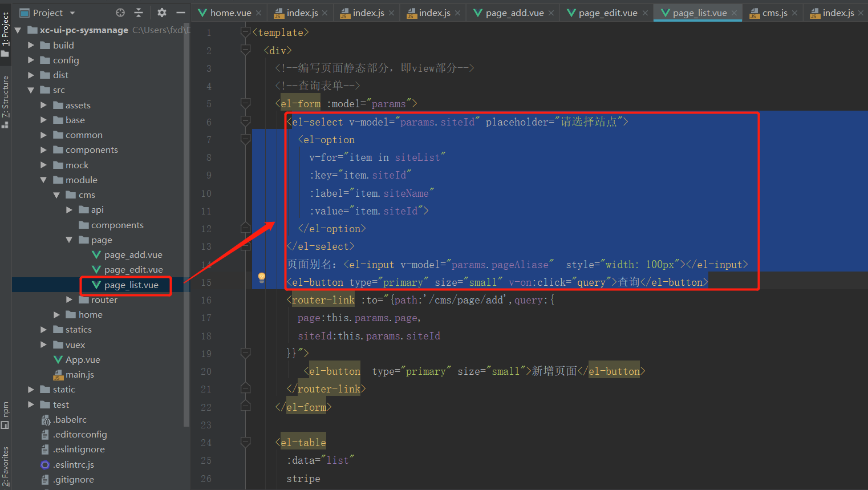This screenshot has height=490, width=868.
Task: Switch to the page_edit.vue editor tab
Action: click(607, 13)
